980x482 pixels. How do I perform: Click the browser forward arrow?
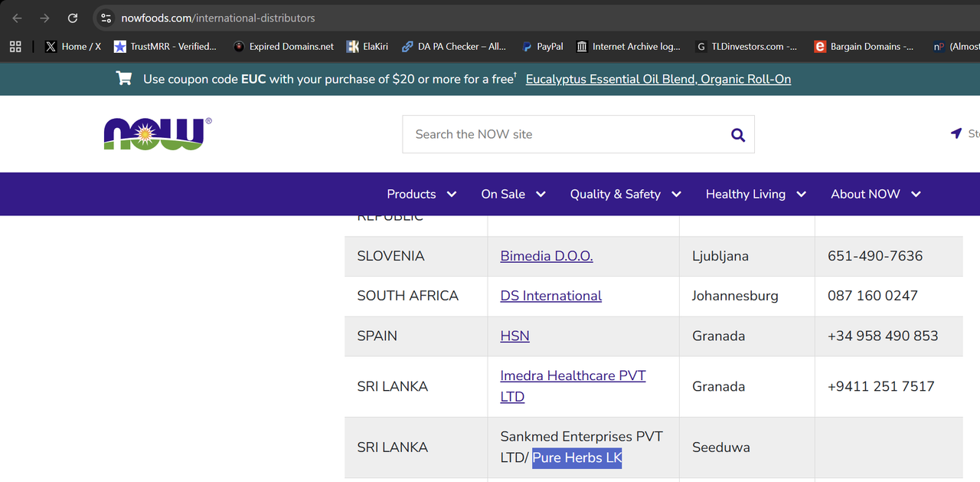click(44, 18)
